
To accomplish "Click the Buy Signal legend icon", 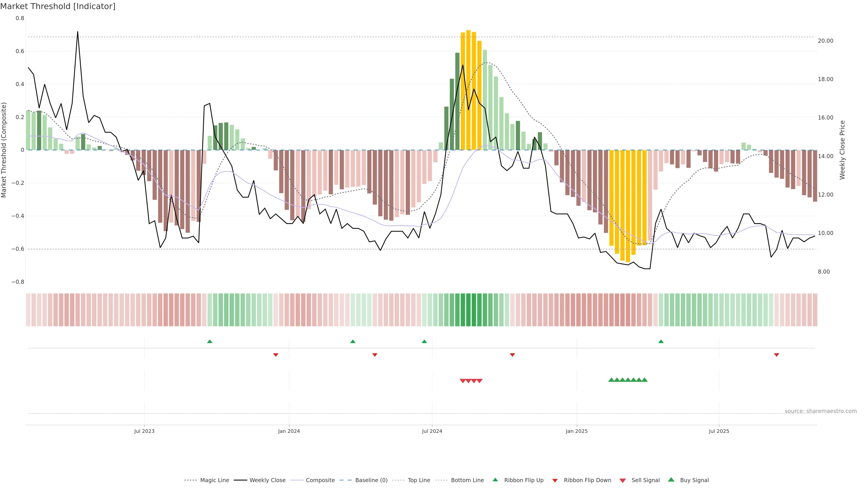I will point(671,480).
